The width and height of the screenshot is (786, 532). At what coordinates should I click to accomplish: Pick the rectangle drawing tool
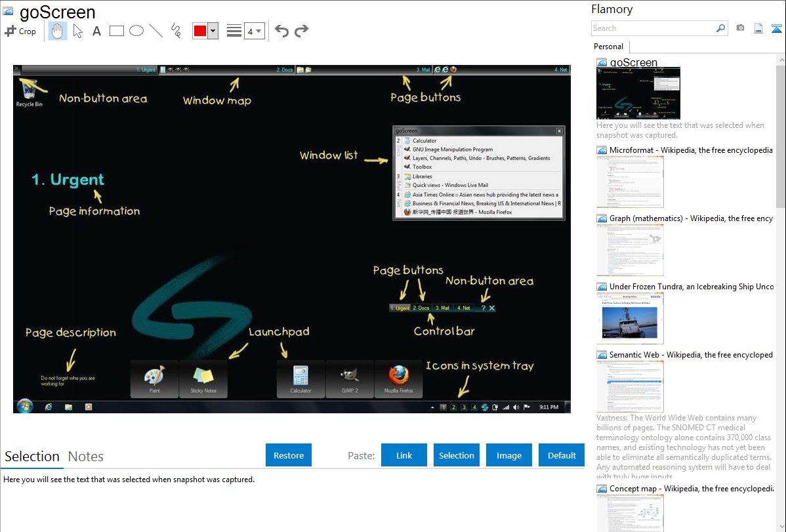116,31
